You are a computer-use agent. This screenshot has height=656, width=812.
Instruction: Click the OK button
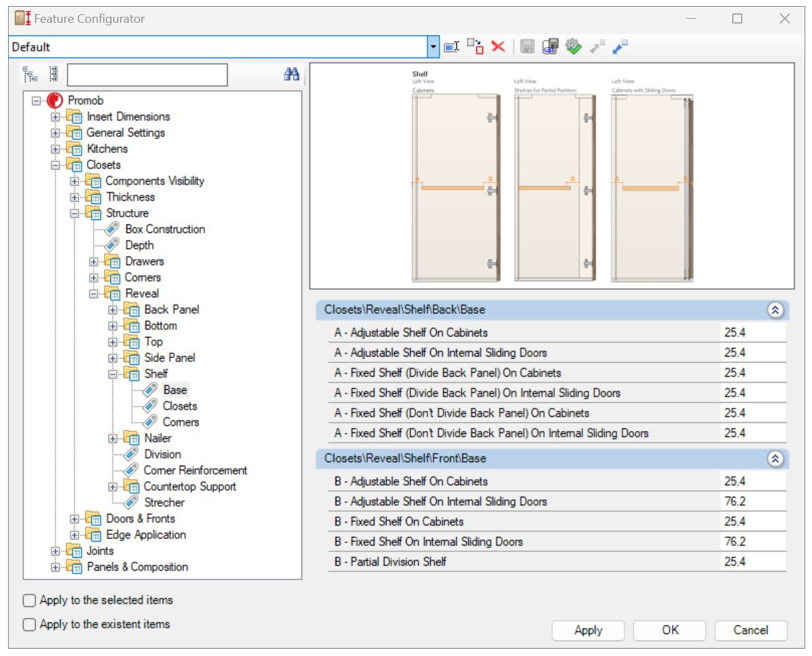pyautogui.click(x=670, y=630)
